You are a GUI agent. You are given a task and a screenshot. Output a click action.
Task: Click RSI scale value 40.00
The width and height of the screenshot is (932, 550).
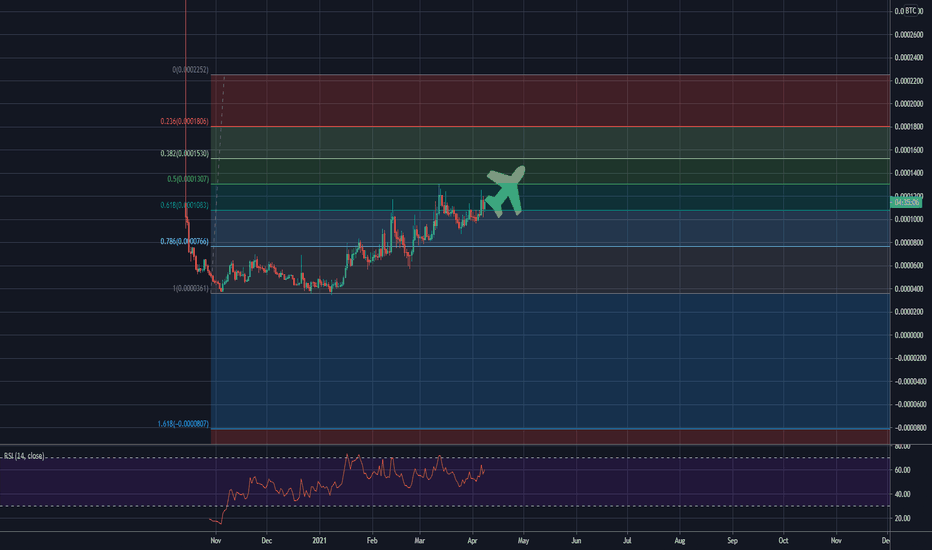click(902, 494)
